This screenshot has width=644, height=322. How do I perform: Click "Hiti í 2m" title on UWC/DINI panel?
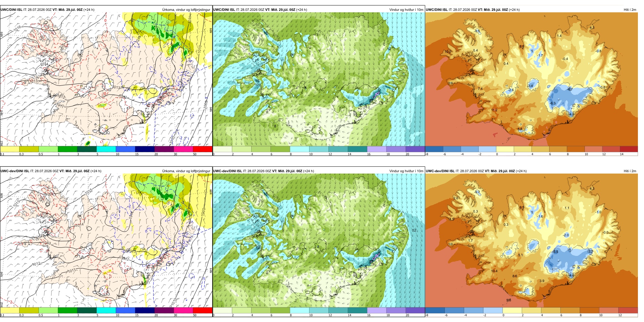pos(630,10)
